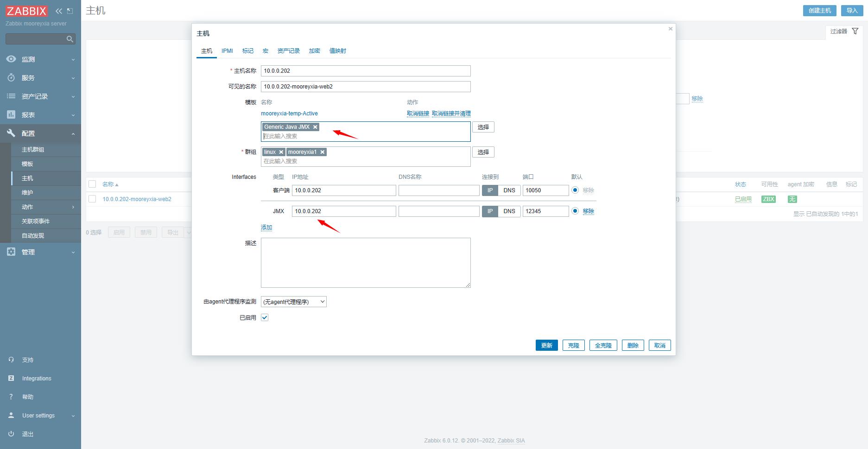Click the 无 agent encryption badge
The width and height of the screenshot is (868, 449).
792,199
